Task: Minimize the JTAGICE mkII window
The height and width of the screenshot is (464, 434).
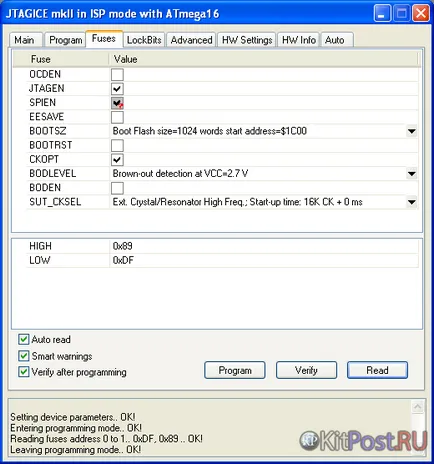Action: point(382,14)
